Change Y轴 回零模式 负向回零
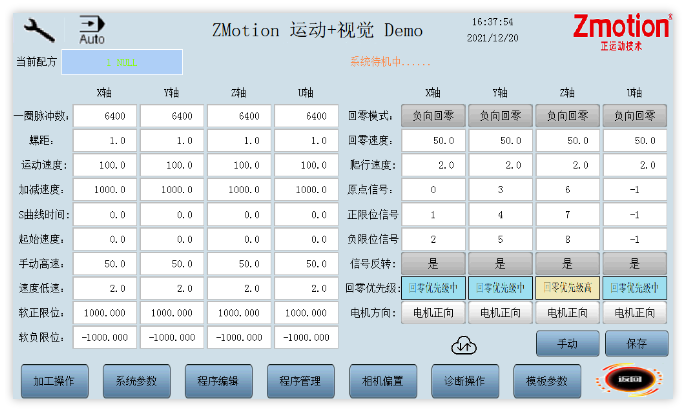This screenshot has width=685, height=413. click(500, 116)
